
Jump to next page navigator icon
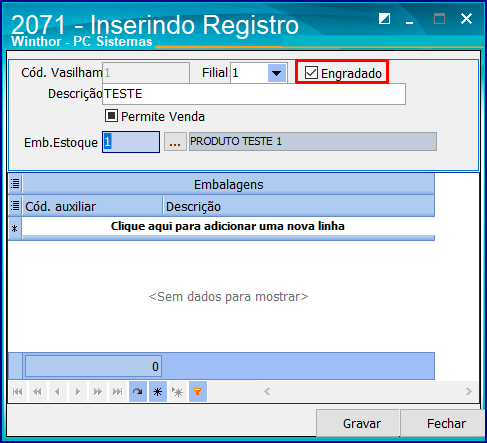(x=98, y=391)
